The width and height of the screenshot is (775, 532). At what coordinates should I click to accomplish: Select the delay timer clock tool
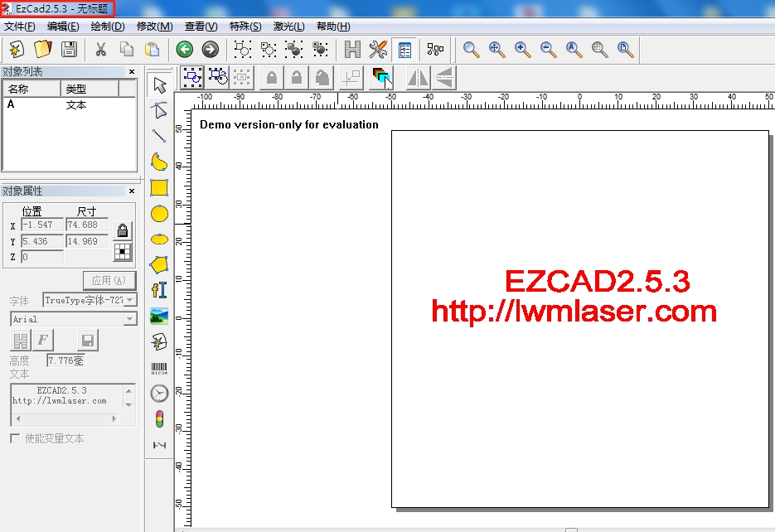(x=159, y=394)
